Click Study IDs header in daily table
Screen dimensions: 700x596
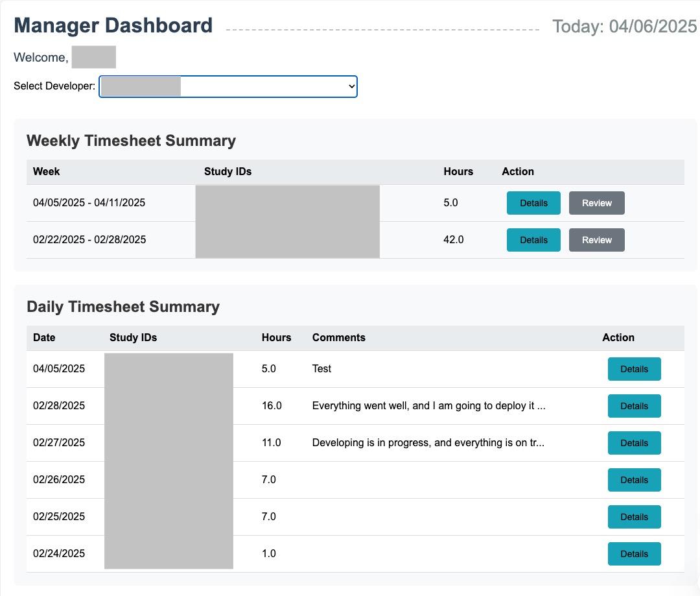coord(133,338)
